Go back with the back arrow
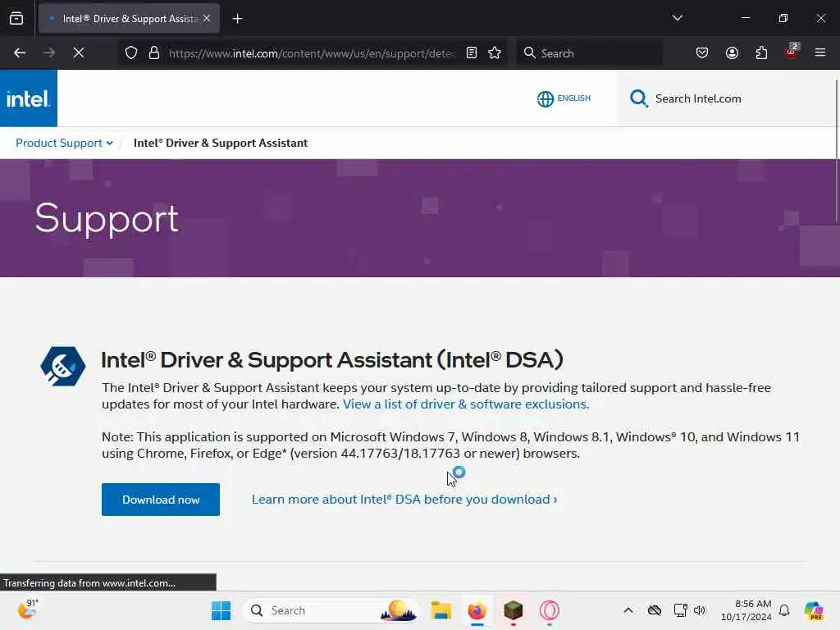The image size is (840, 630). pyautogui.click(x=20, y=52)
